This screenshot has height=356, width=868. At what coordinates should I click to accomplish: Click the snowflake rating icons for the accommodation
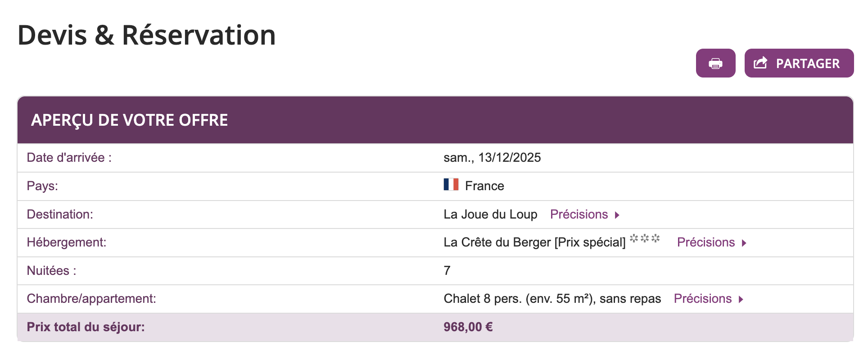[x=645, y=238]
